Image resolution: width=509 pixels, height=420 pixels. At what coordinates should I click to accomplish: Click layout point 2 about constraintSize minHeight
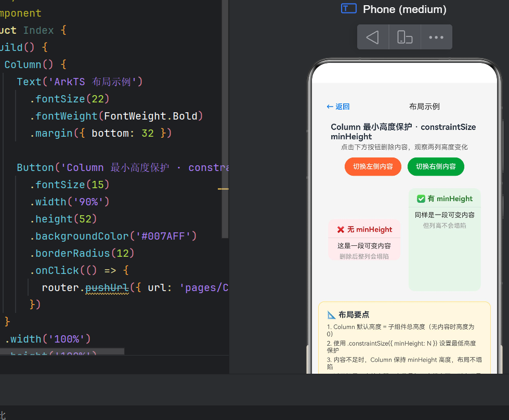pyautogui.click(x=401, y=347)
